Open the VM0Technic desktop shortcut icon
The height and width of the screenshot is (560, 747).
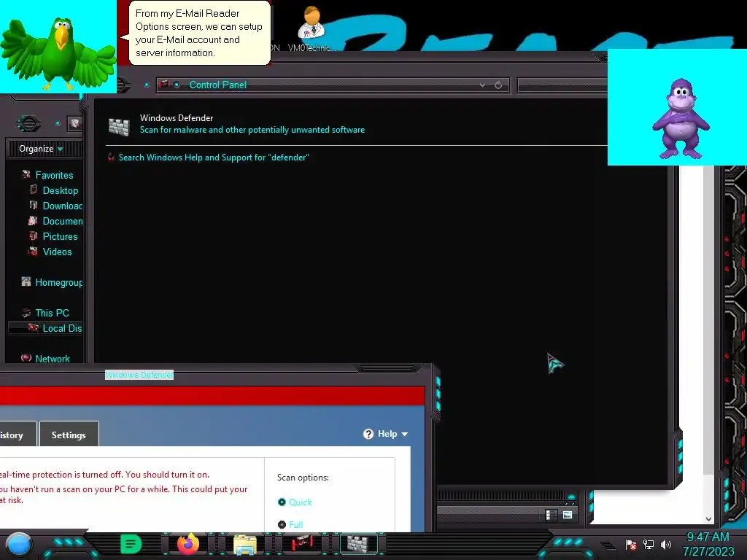coord(311,28)
